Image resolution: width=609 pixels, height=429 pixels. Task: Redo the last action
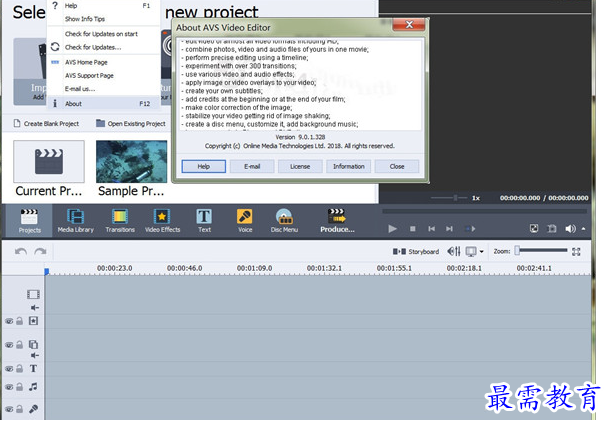[40, 252]
